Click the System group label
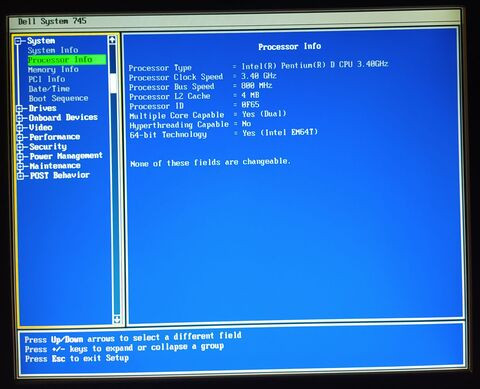Screen dimensions: 480x389 tap(41, 41)
